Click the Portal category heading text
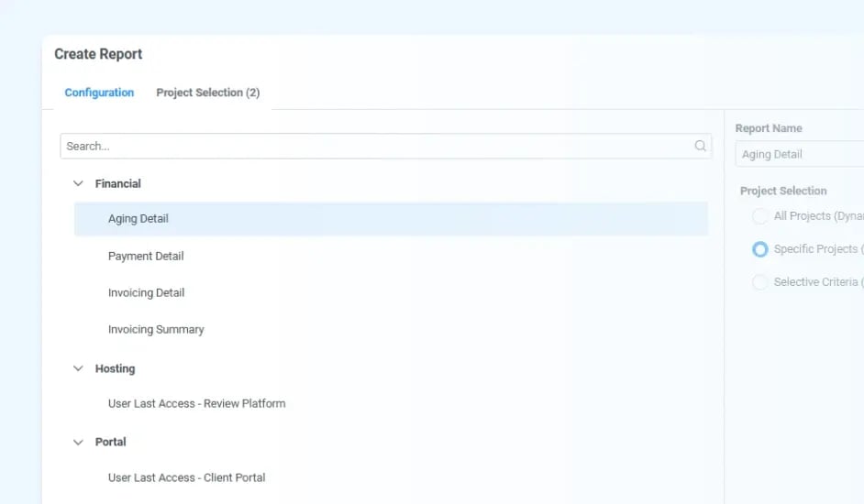This screenshot has height=504, width=864. click(x=111, y=442)
